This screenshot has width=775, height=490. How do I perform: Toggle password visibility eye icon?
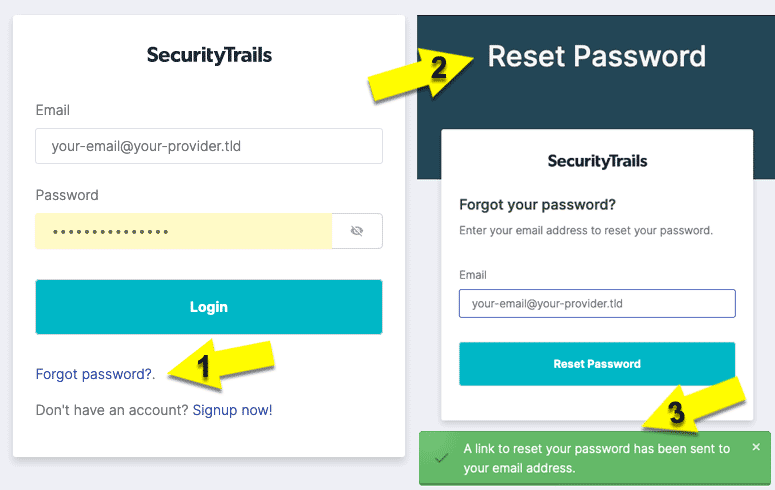[x=357, y=231]
